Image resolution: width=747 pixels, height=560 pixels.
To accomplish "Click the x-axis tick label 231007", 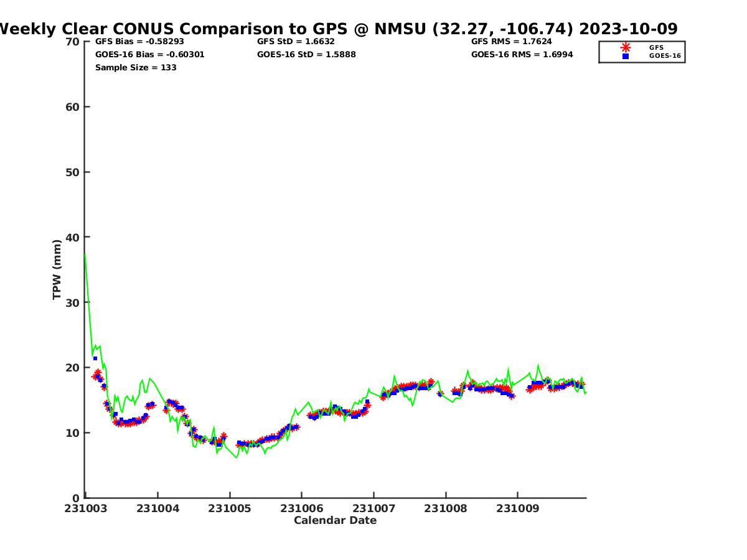I will point(374,508).
